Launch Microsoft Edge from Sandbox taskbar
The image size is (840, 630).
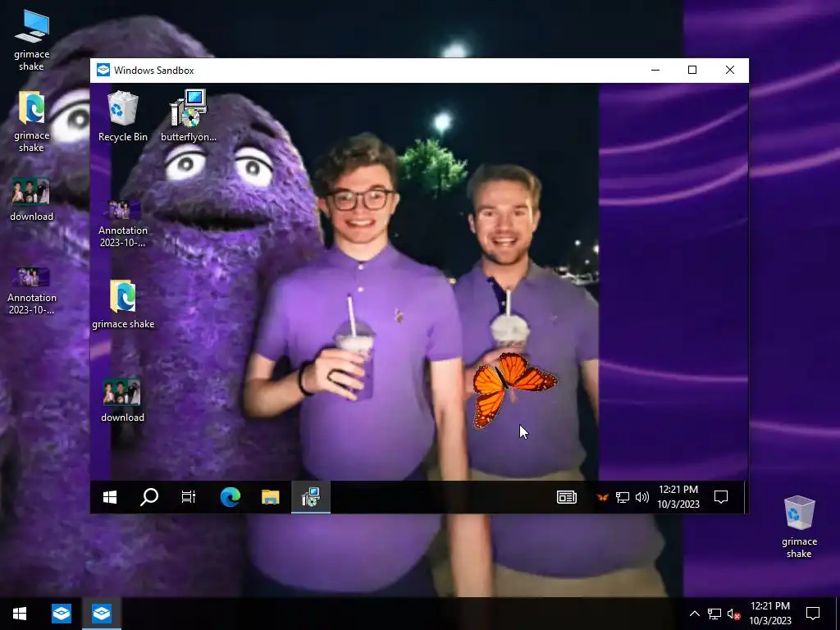click(x=231, y=497)
